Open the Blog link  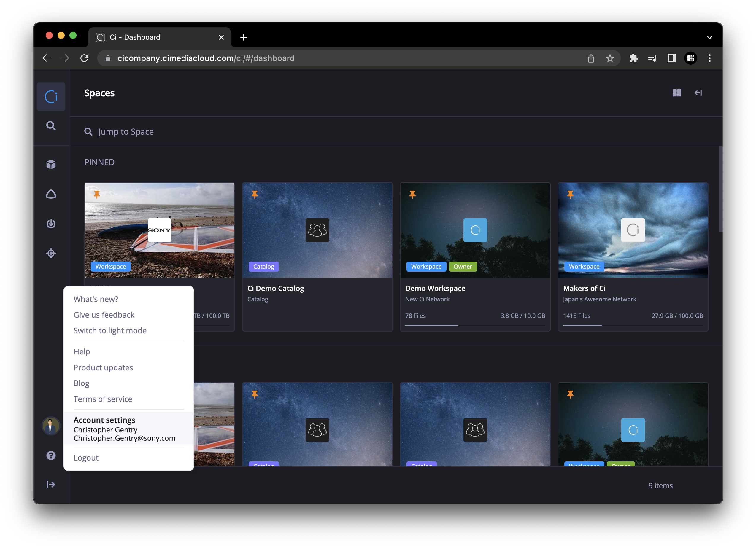[81, 383]
